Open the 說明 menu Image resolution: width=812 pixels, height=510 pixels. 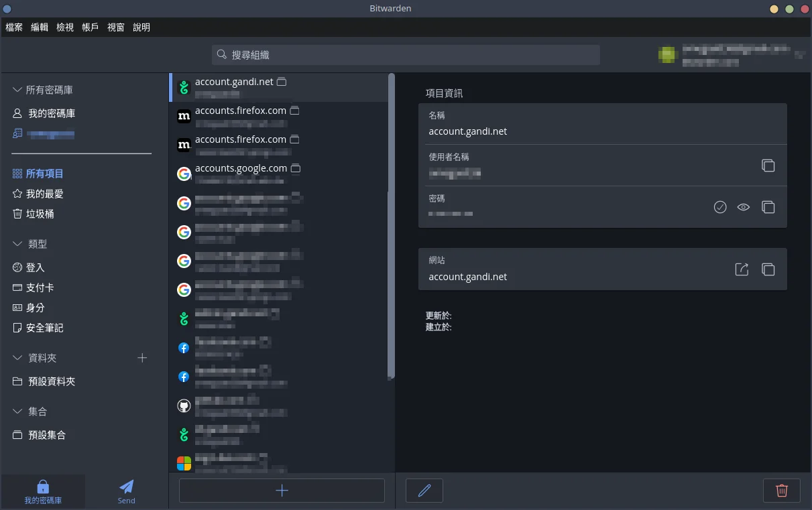141,27
